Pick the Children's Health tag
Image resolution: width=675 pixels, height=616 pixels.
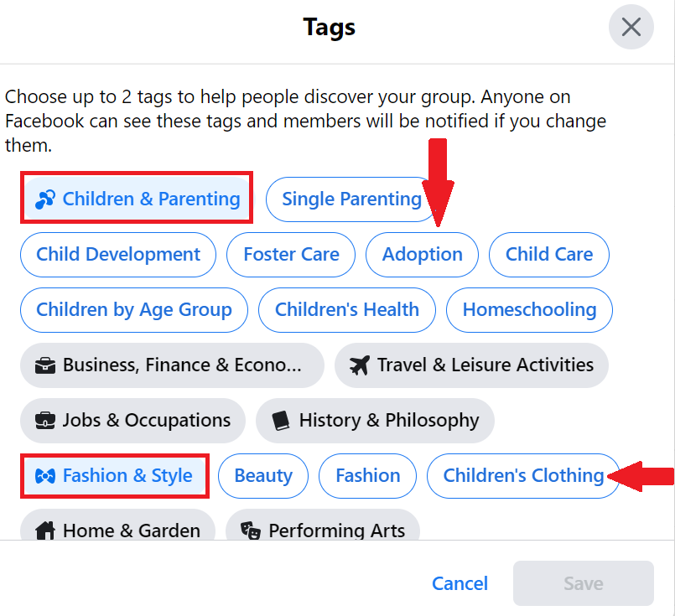click(346, 310)
